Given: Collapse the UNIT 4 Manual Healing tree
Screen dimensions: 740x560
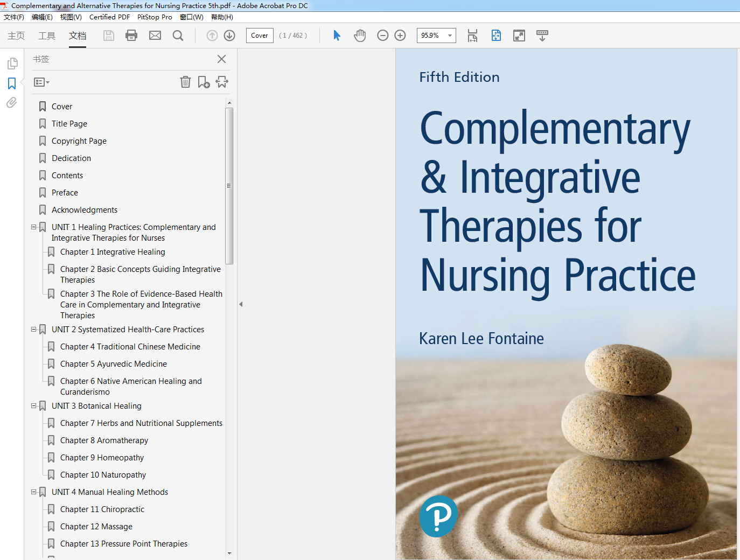Looking at the screenshot, I should pos(33,492).
